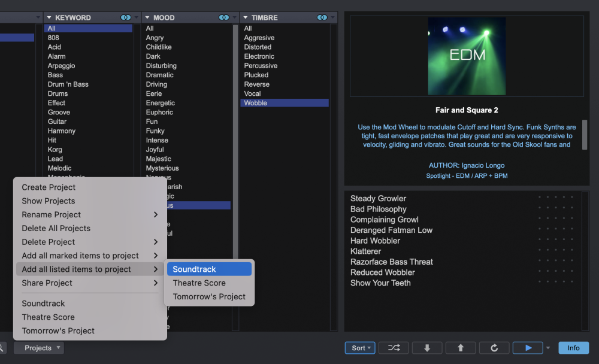Select Tomorrow's Project at menu bottom

[90, 330]
